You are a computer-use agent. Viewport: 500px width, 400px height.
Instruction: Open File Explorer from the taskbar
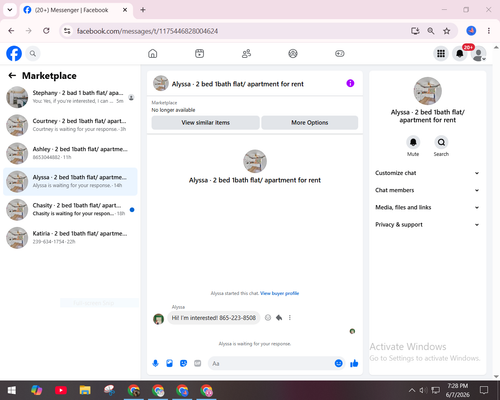pos(85,390)
